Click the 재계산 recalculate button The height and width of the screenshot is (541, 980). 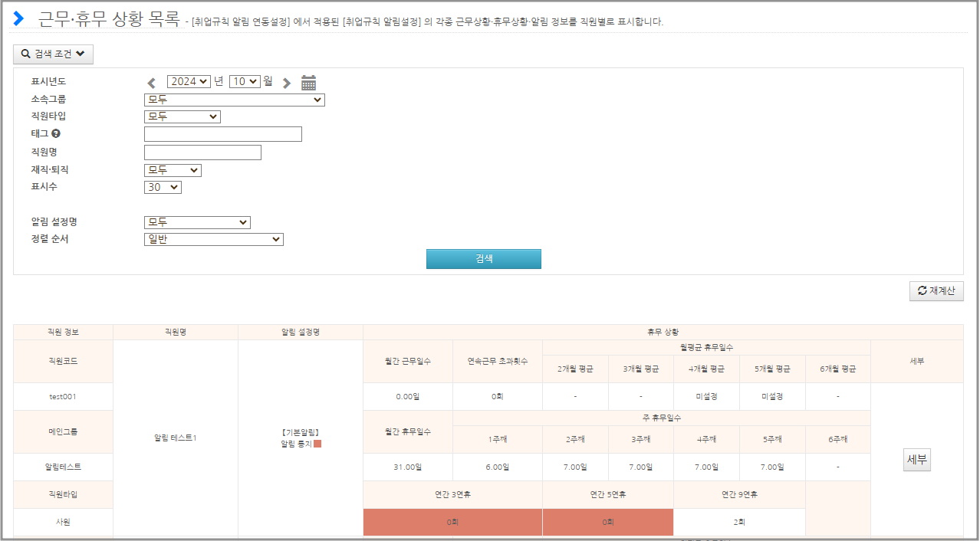(936, 291)
